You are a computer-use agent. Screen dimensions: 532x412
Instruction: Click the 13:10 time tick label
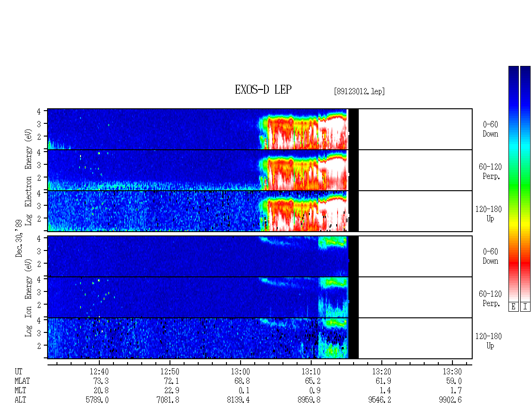(x=311, y=372)
